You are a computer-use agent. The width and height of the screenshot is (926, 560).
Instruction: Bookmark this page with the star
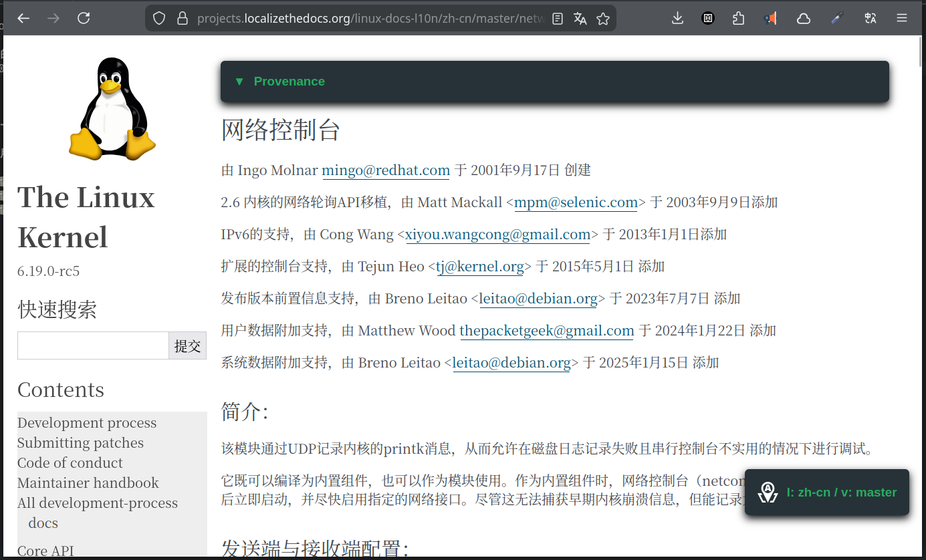[602, 18]
